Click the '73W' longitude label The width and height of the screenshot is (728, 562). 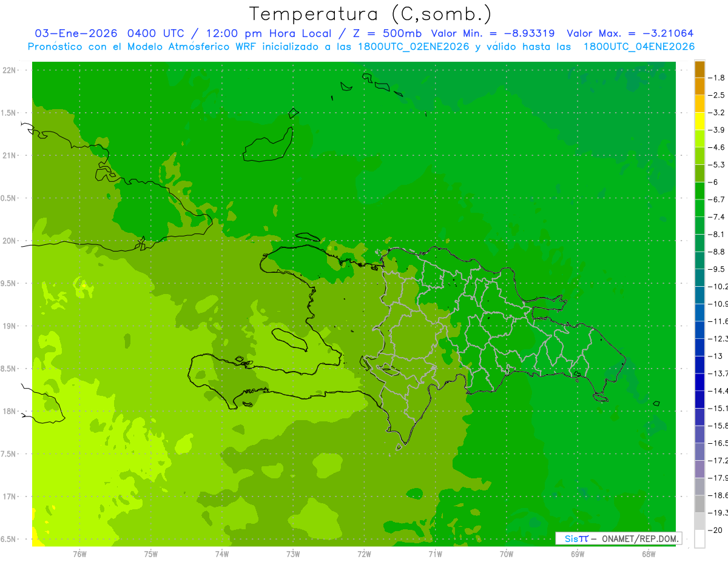click(293, 554)
